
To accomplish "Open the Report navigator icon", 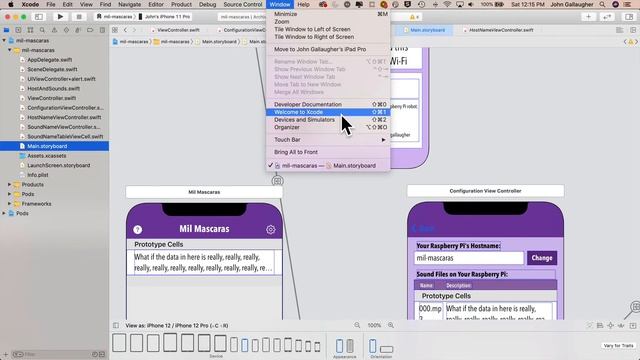I will [x=102, y=30].
